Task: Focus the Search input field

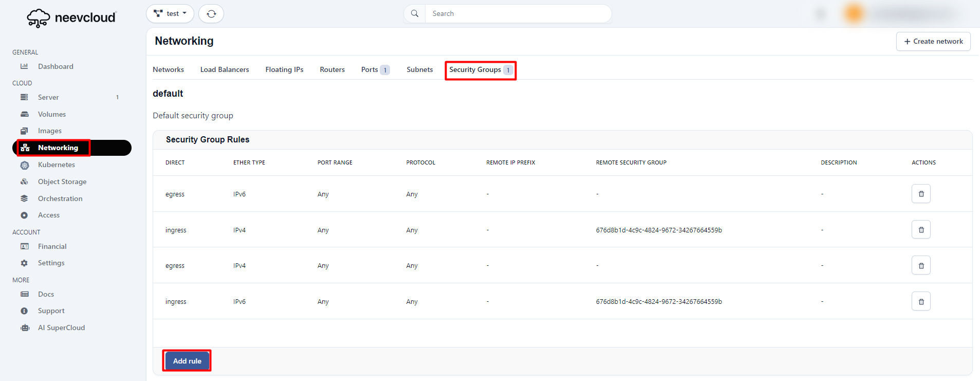Action: [517, 14]
